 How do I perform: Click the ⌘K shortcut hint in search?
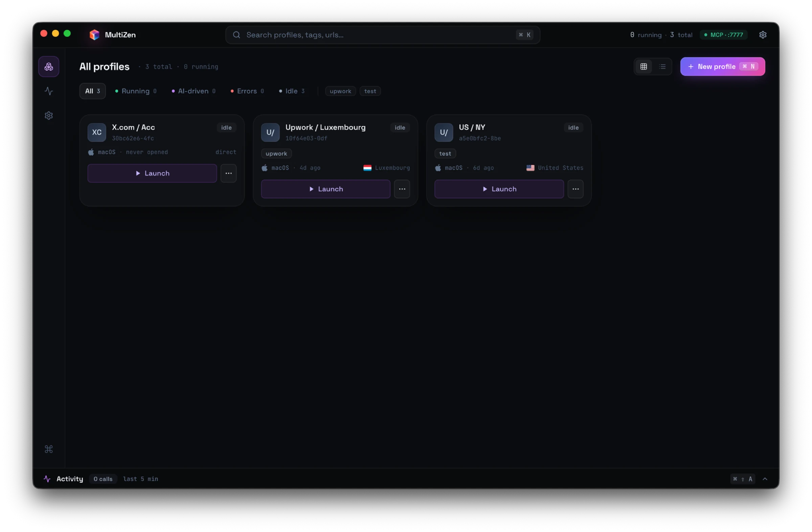525,35
